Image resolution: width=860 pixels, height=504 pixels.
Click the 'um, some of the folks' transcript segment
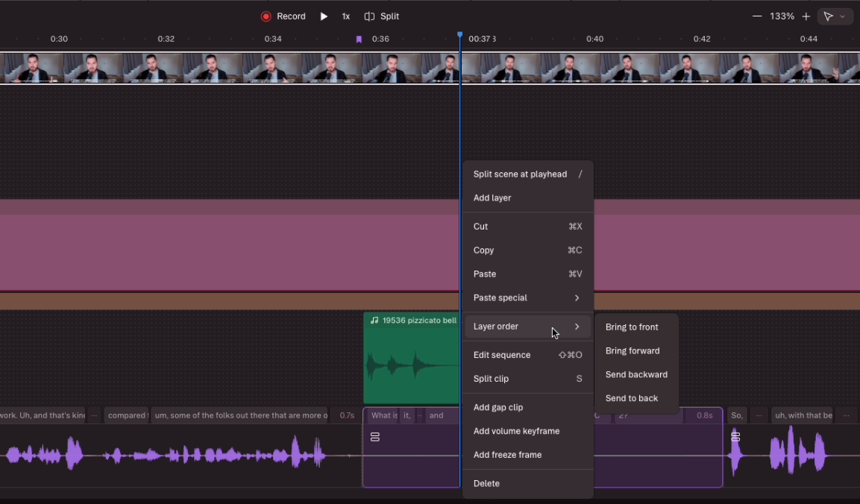coord(239,415)
